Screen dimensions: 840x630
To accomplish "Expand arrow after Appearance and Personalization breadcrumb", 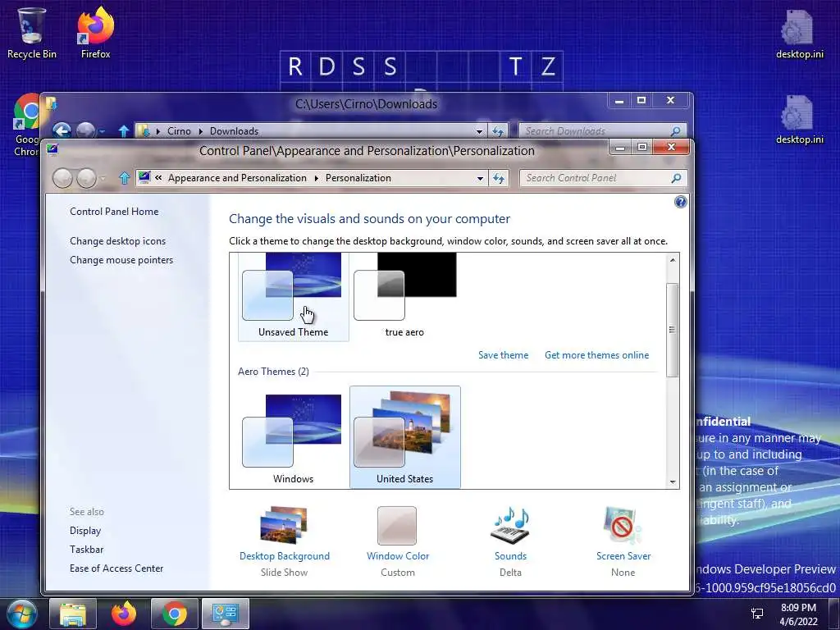I will click(x=316, y=178).
